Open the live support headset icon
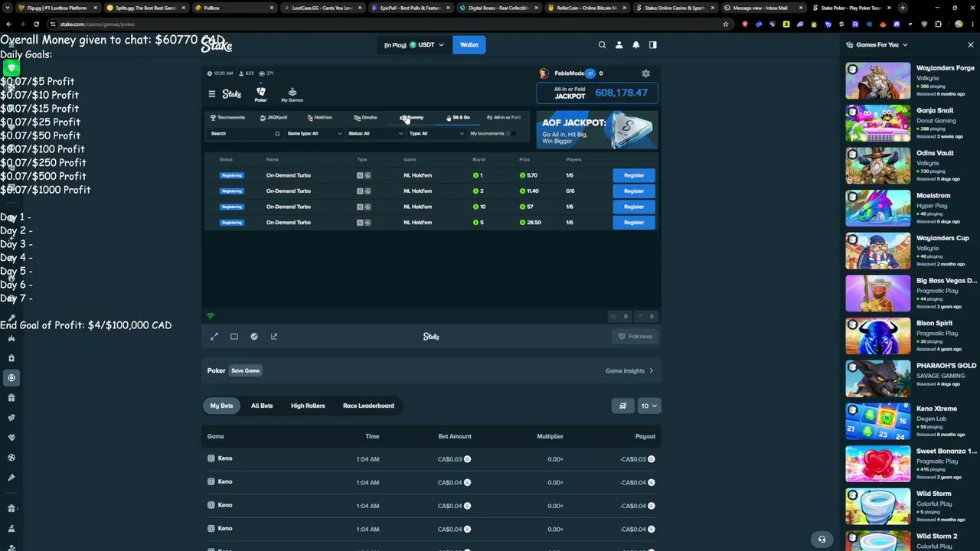The height and width of the screenshot is (551, 980). tap(822, 540)
